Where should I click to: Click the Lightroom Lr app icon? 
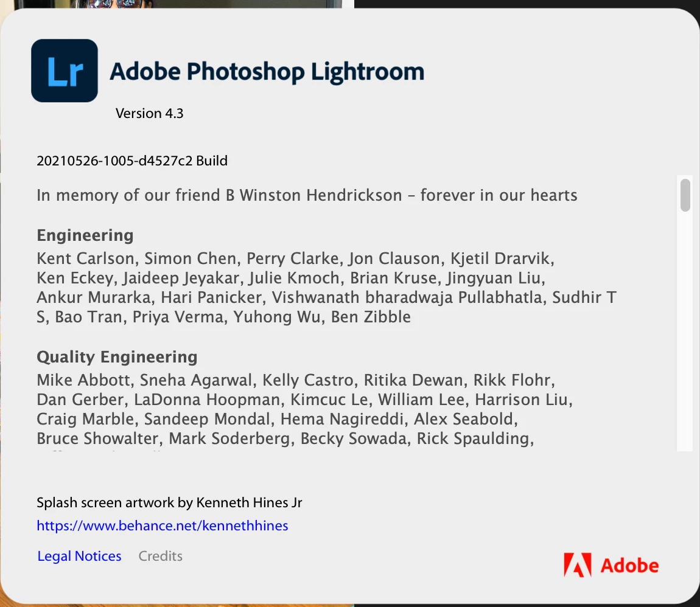[65, 71]
